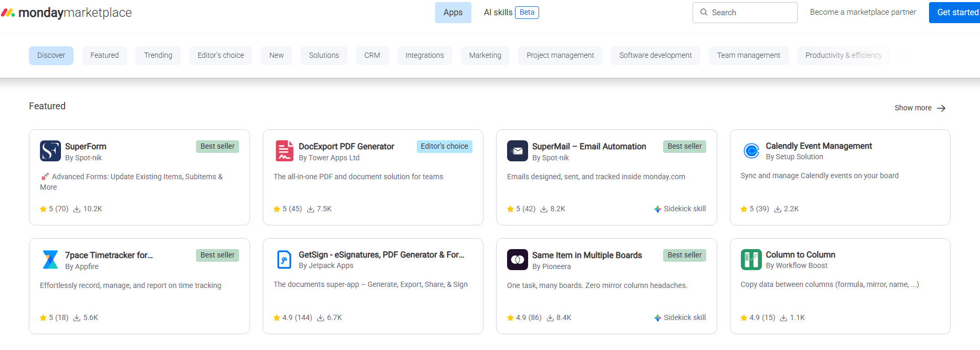Select the Trending category

click(158, 56)
